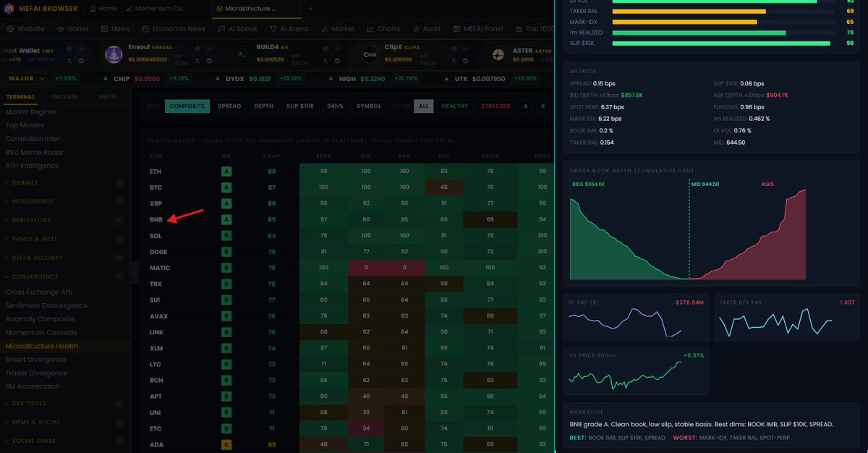Image resolution: width=868 pixels, height=453 pixels.
Task: Open X icon on Trust Wallet card
Action: [x=69, y=61]
